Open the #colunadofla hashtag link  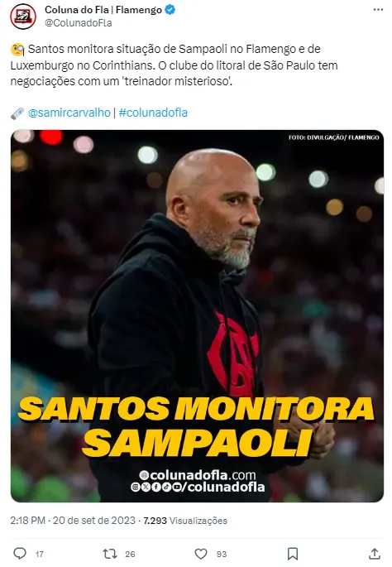pos(153,113)
